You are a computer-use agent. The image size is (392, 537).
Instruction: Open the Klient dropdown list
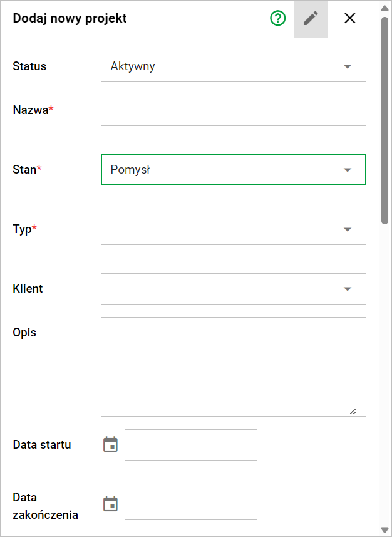coord(233,289)
